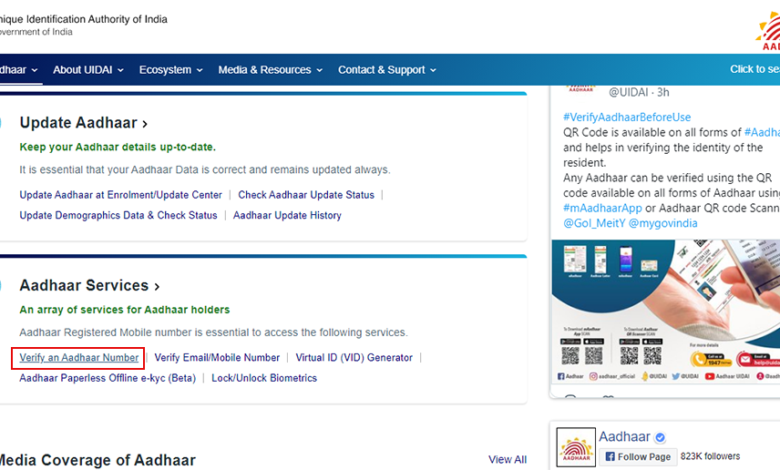Click the Click to search box

coord(754,70)
